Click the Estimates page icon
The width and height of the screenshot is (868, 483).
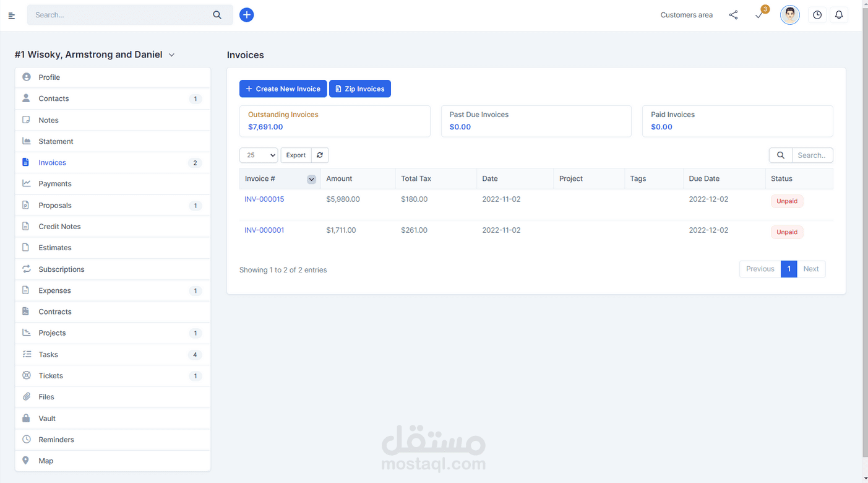coord(26,247)
